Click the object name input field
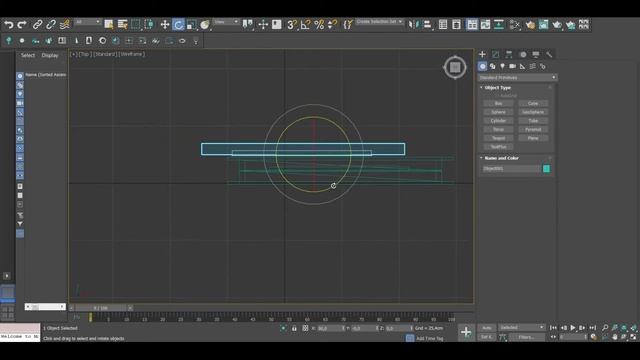 [x=511, y=169]
